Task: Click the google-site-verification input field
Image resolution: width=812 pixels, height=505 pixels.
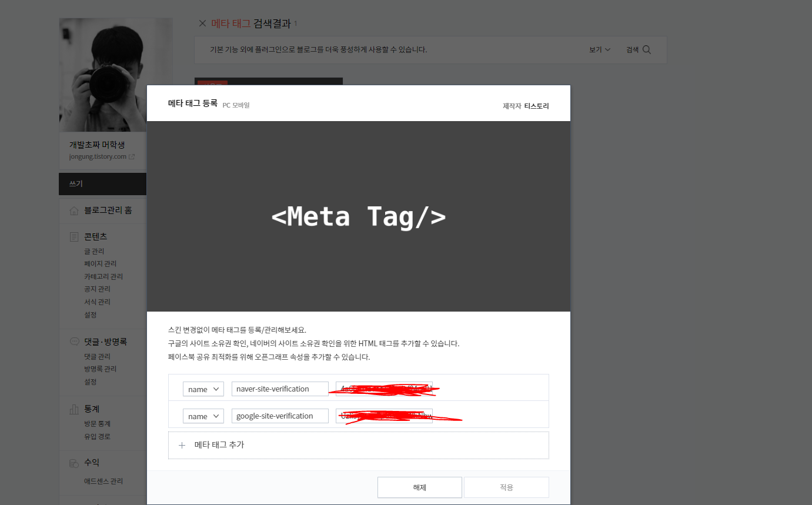Action: click(280, 416)
